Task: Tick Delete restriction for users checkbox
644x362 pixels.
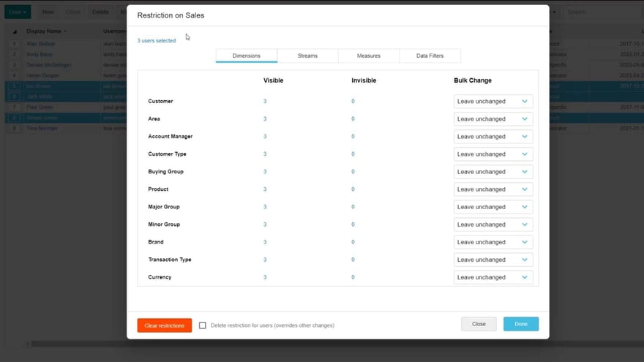Action: (203, 325)
